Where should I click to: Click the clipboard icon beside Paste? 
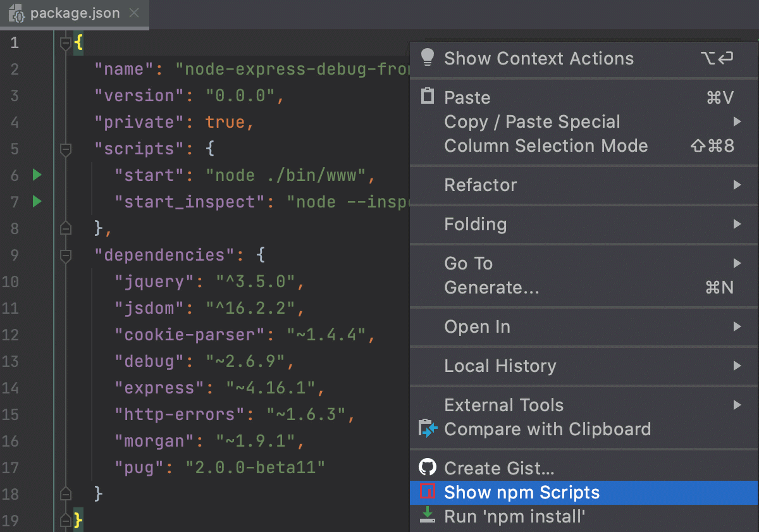pos(428,97)
